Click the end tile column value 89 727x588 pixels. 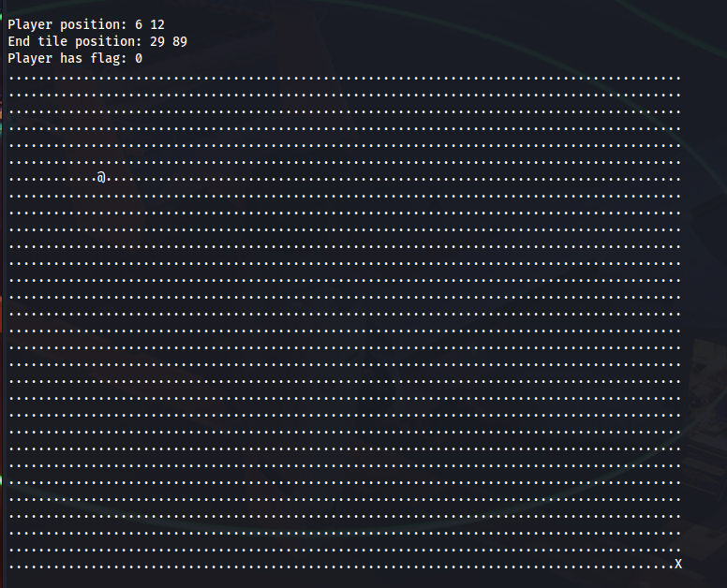[180, 41]
